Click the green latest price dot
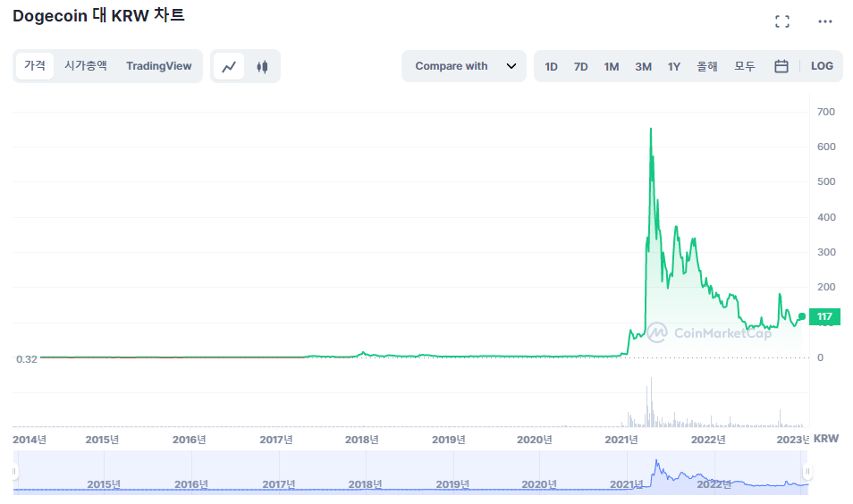Screen dimensions: 853x504 click(x=802, y=316)
